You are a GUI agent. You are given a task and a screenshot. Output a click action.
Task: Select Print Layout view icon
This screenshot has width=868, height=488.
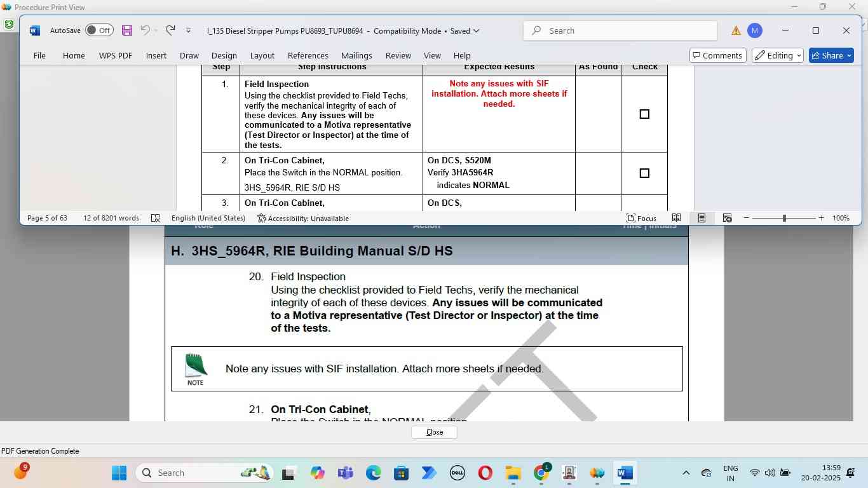click(702, 218)
